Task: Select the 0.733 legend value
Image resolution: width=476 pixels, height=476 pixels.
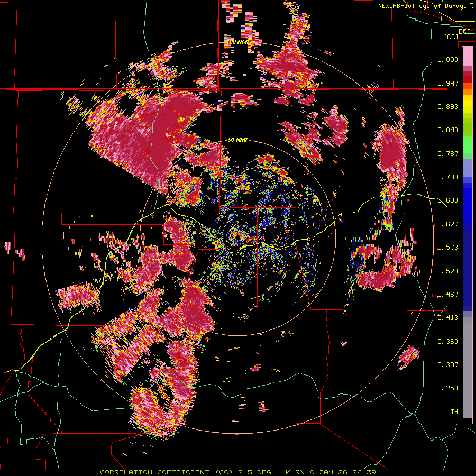Action: (x=448, y=177)
